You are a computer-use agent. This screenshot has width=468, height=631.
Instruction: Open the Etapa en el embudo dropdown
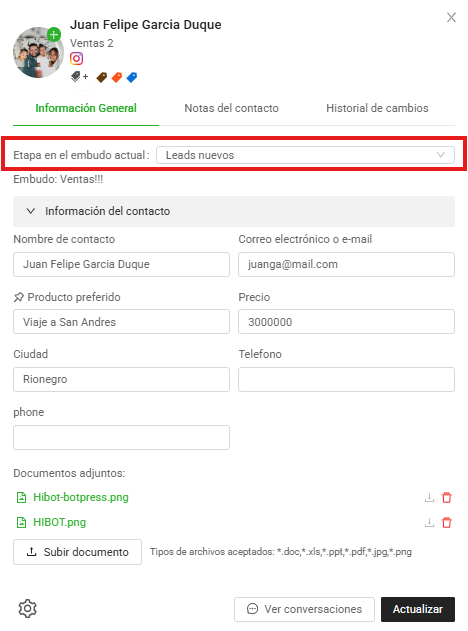tap(305, 155)
